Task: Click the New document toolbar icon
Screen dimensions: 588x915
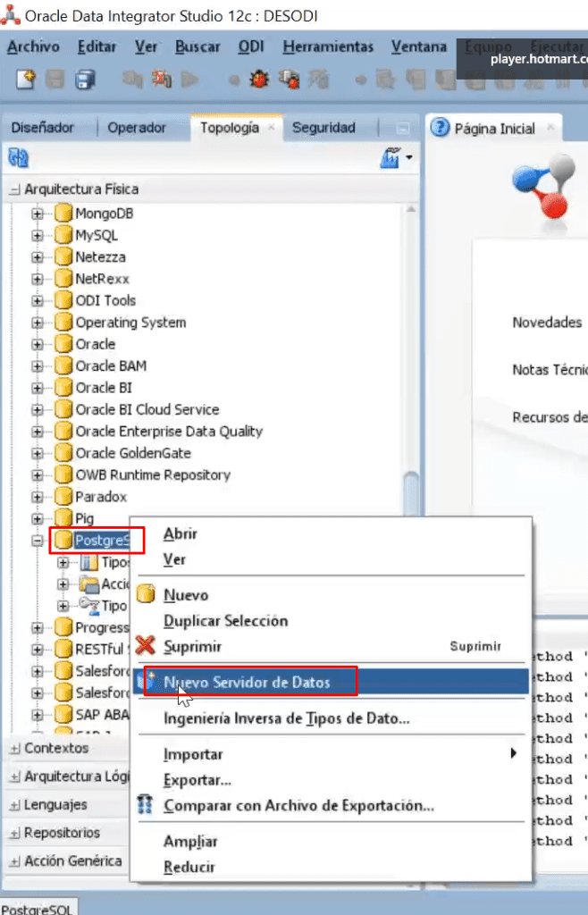Action: (26, 79)
